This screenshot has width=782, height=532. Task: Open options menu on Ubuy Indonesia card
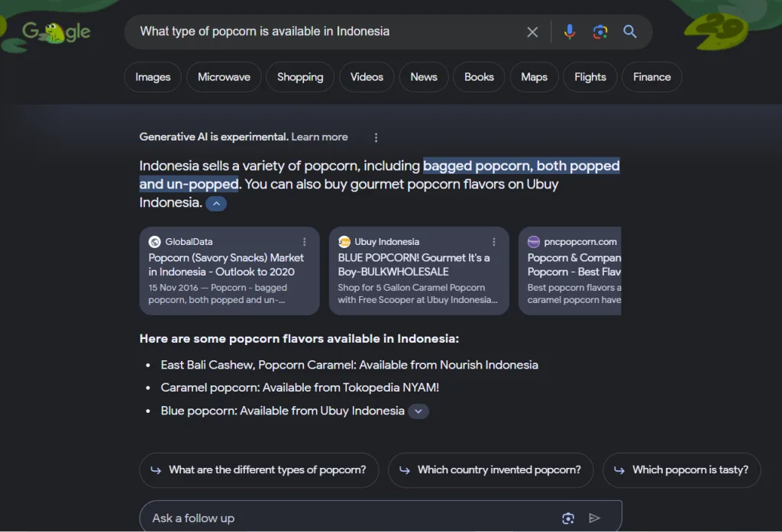(x=494, y=242)
